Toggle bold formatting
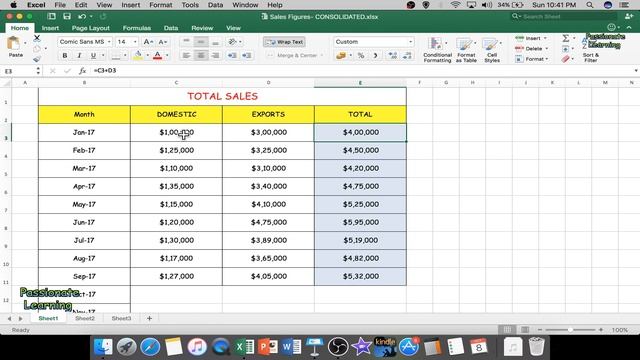Viewport: 640px width, 360px height. point(64,56)
